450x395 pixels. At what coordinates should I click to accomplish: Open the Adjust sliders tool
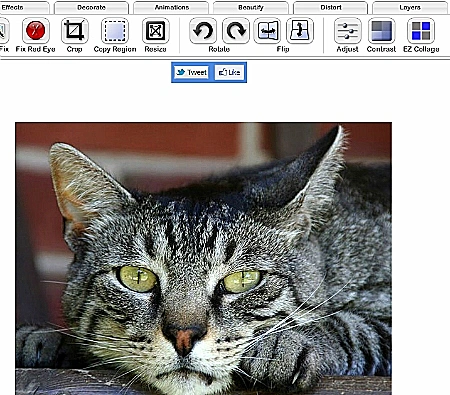(348, 31)
